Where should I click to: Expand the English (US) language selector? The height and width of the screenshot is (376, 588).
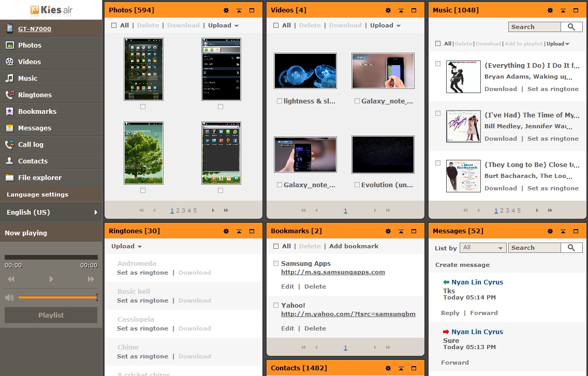pos(51,212)
